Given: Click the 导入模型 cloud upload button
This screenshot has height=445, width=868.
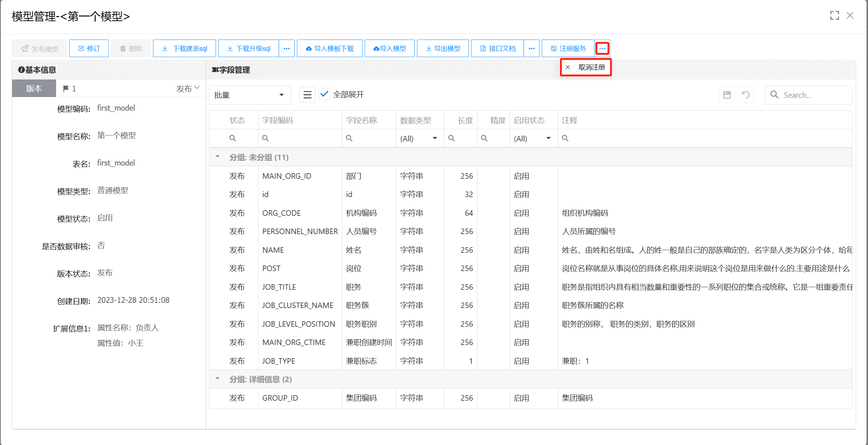Looking at the screenshot, I should 390,49.
